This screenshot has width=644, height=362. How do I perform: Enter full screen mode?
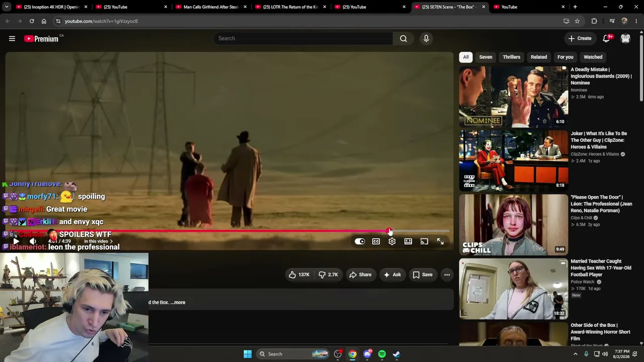440,242
